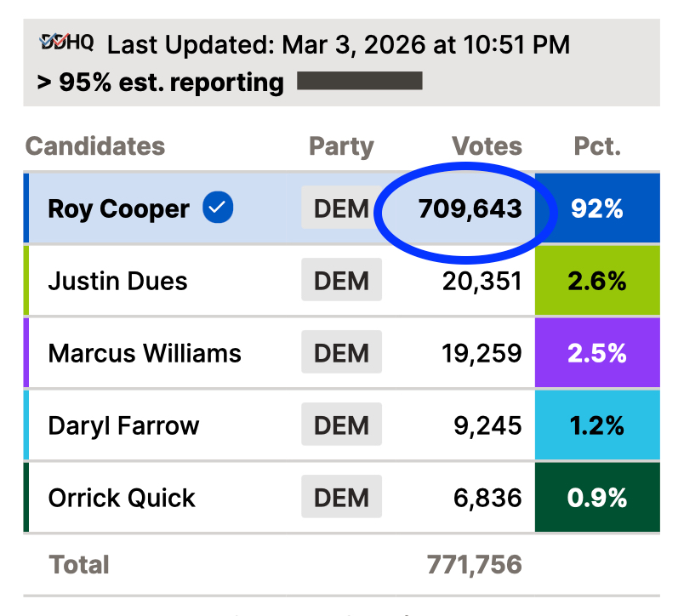Select the Justin Dues candidate name

point(117,281)
